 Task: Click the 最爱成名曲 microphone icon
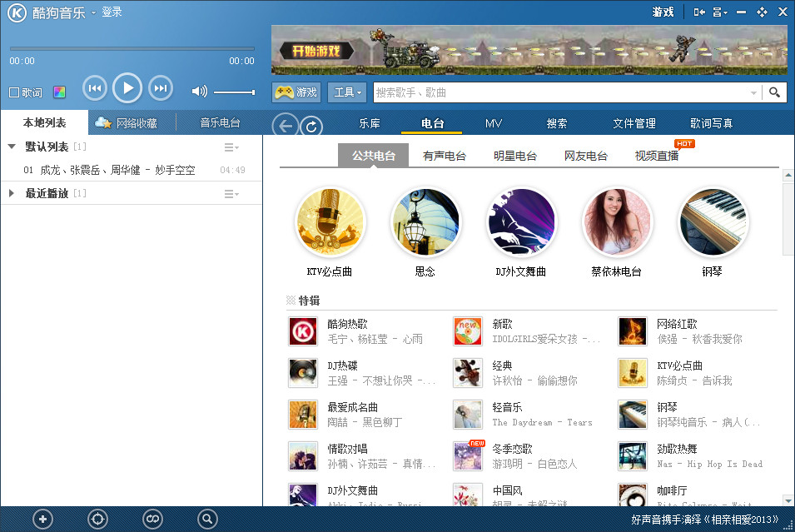pyautogui.click(x=303, y=415)
